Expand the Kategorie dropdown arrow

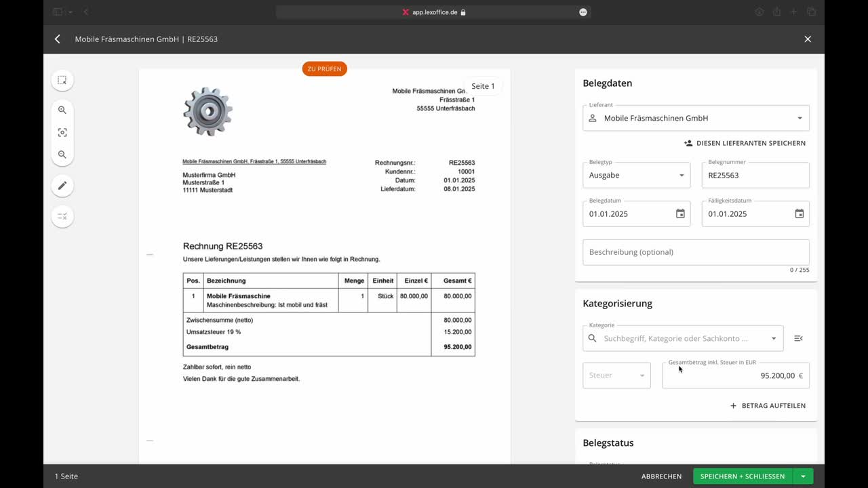pos(774,338)
